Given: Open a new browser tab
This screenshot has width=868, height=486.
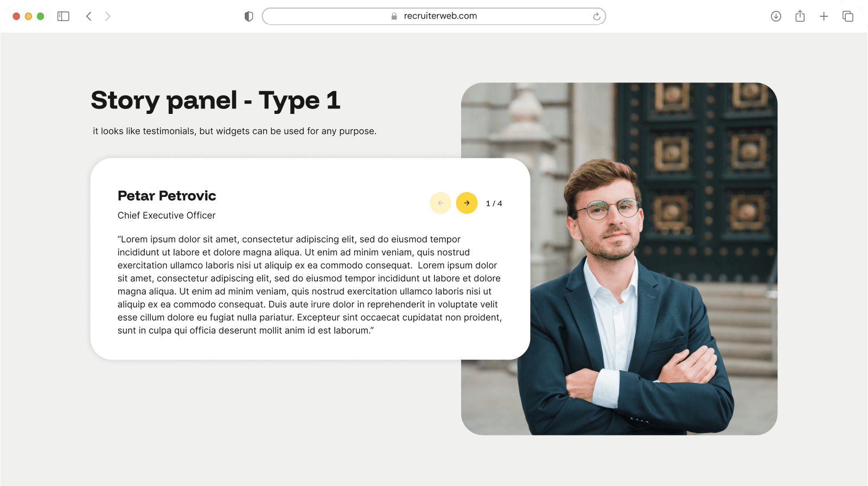Looking at the screenshot, I should [824, 16].
